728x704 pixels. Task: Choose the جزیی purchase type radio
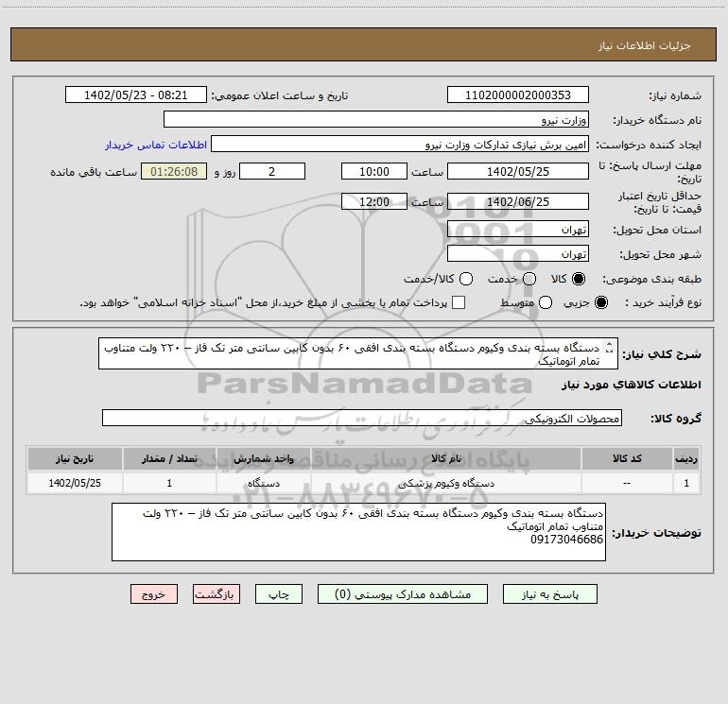coord(600,302)
